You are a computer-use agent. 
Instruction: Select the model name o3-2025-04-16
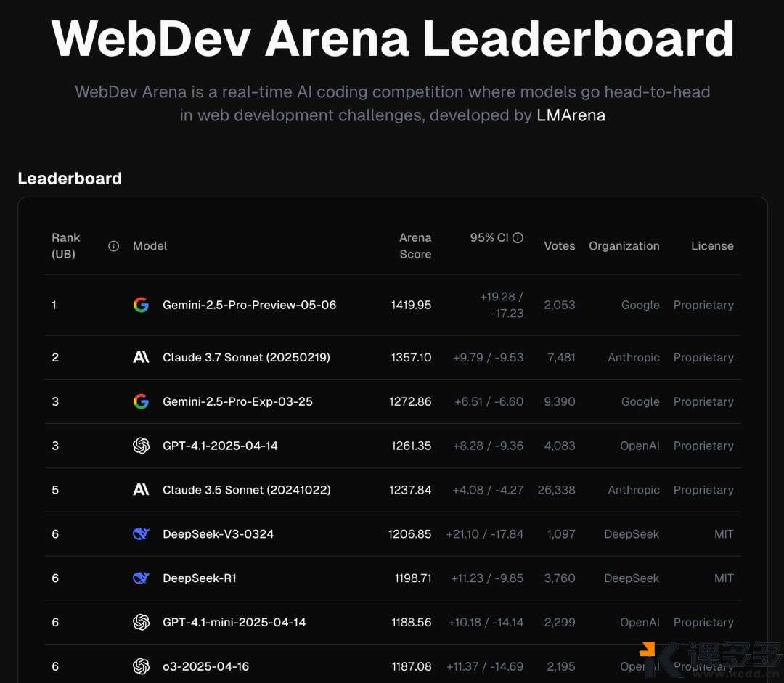click(x=206, y=666)
